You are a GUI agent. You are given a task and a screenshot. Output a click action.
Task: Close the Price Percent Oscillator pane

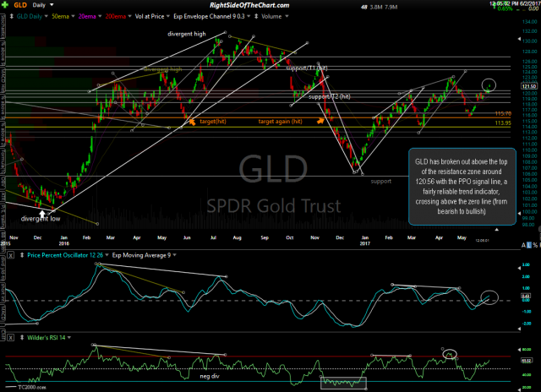pyautogui.click(x=11, y=255)
